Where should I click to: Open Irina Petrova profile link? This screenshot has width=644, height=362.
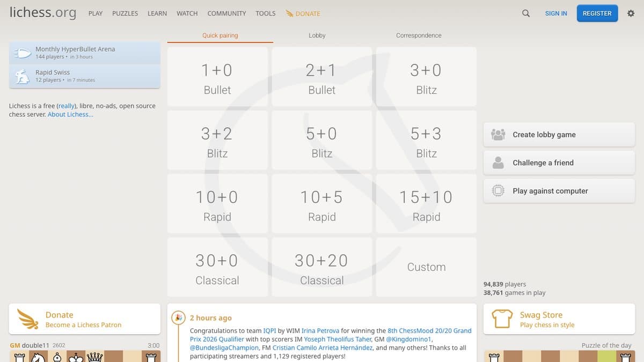(320, 331)
